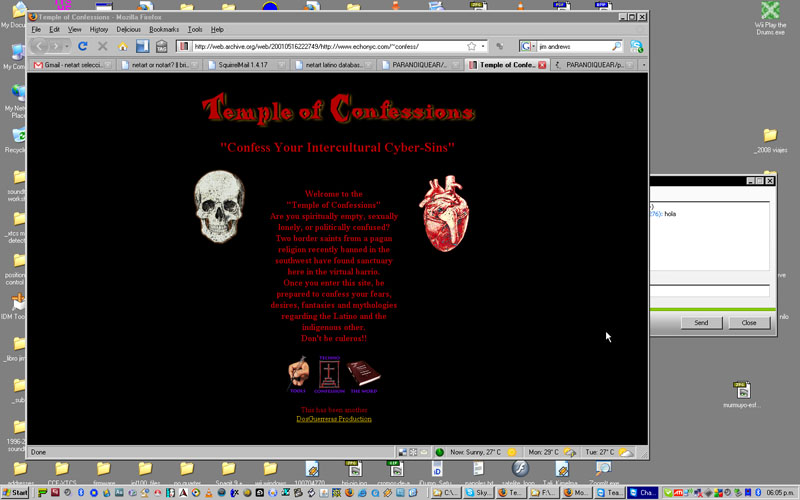Open the Tools hand icon on the page
This screenshot has height=500, width=800.
pyautogui.click(x=298, y=375)
